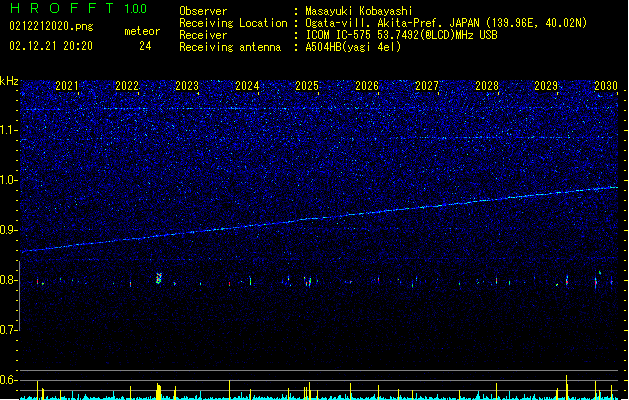Click the 'Receiver' field label
The height and width of the screenshot is (400, 629).
pos(203,35)
